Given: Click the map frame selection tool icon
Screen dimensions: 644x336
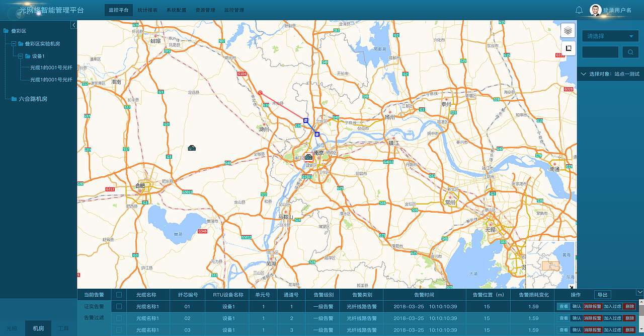Looking at the screenshot, I should click(x=568, y=48).
